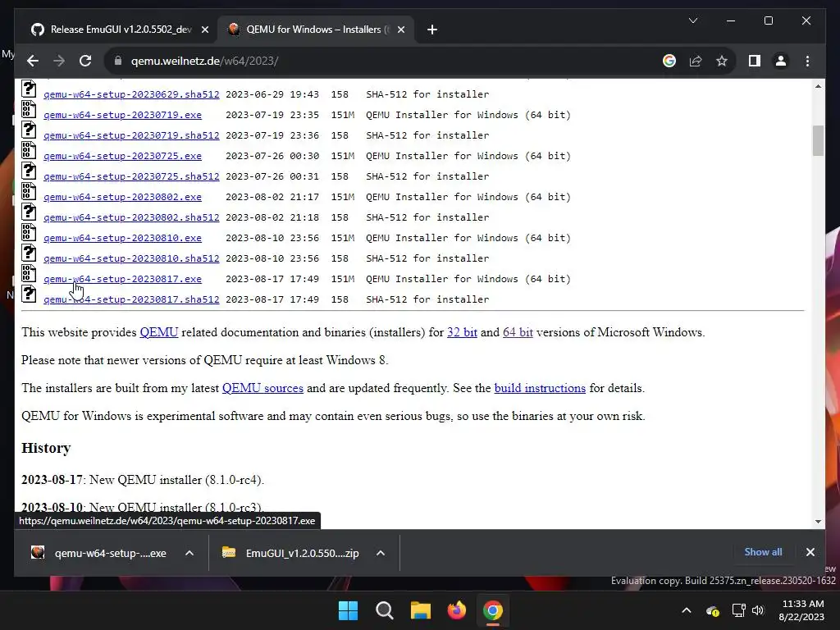Download qemu-w64-setup-20230817.exe

pyautogui.click(x=123, y=279)
